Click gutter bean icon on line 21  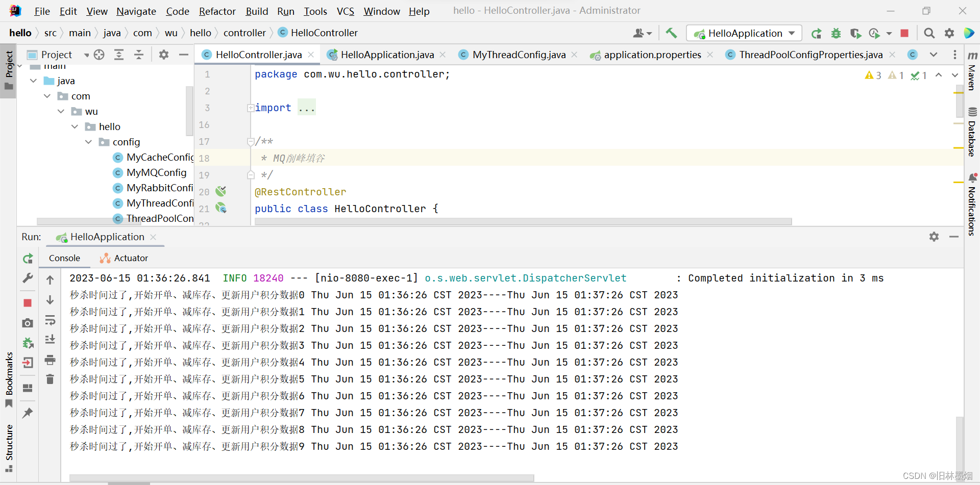(x=220, y=208)
